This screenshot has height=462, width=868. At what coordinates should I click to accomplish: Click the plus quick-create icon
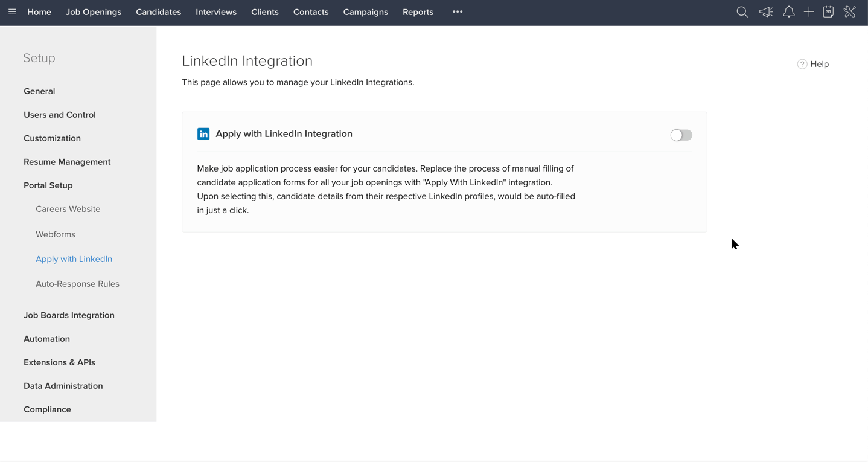[x=809, y=12]
